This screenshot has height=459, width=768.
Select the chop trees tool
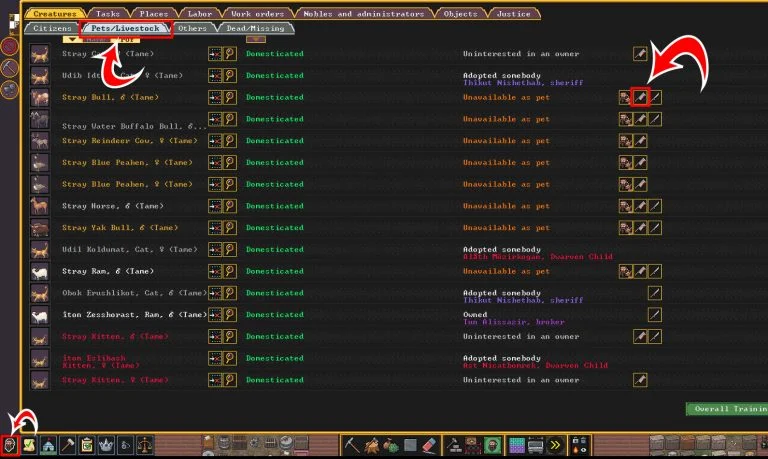371,445
